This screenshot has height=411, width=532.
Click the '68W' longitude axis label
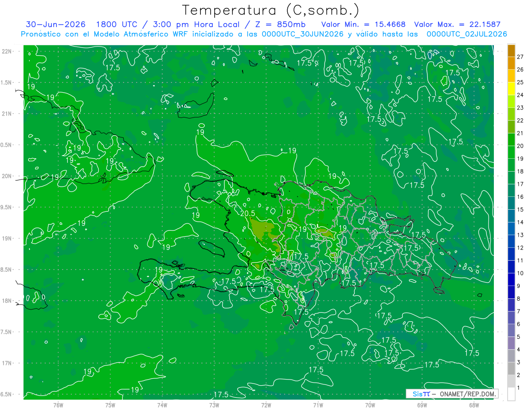[474, 405]
